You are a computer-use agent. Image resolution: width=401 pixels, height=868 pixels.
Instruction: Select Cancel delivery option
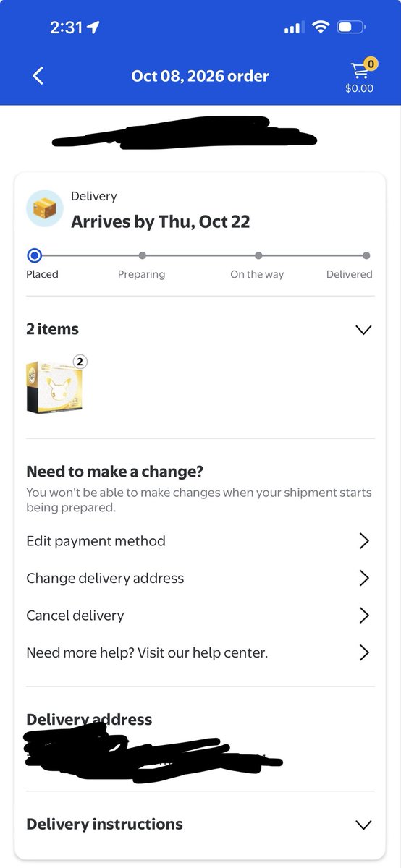pos(200,616)
